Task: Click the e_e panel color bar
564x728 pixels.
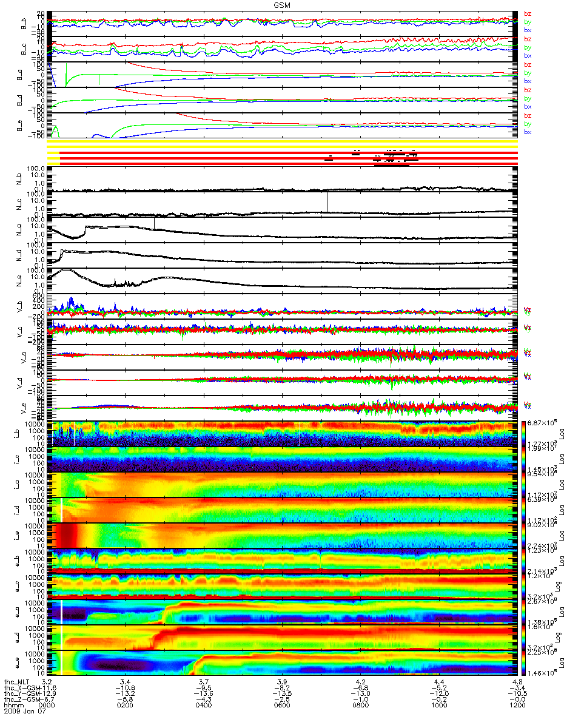Action: (x=525, y=662)
